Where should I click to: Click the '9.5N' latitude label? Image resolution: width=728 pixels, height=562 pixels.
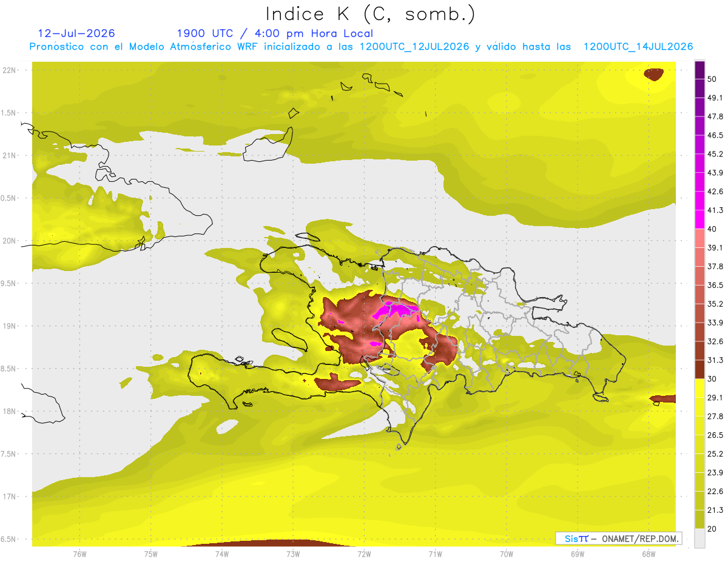[x=9, y=283]
